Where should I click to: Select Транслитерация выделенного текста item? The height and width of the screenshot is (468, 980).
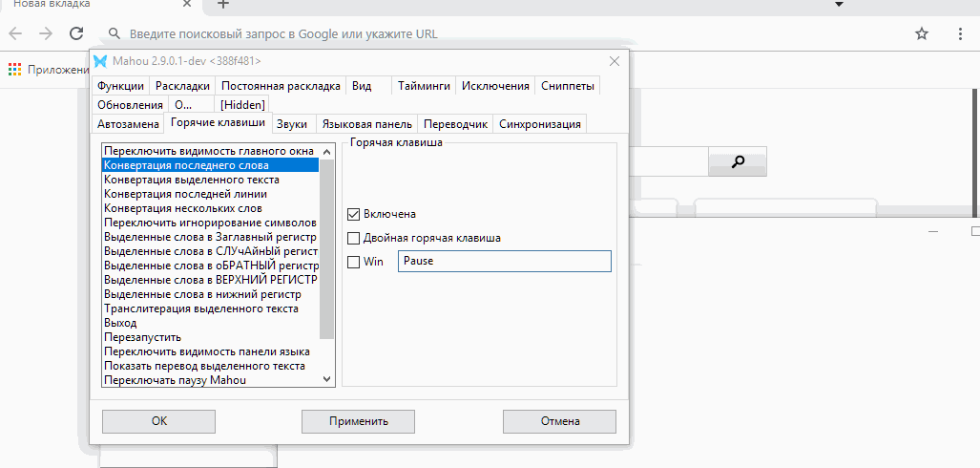(x=211, y=308)
